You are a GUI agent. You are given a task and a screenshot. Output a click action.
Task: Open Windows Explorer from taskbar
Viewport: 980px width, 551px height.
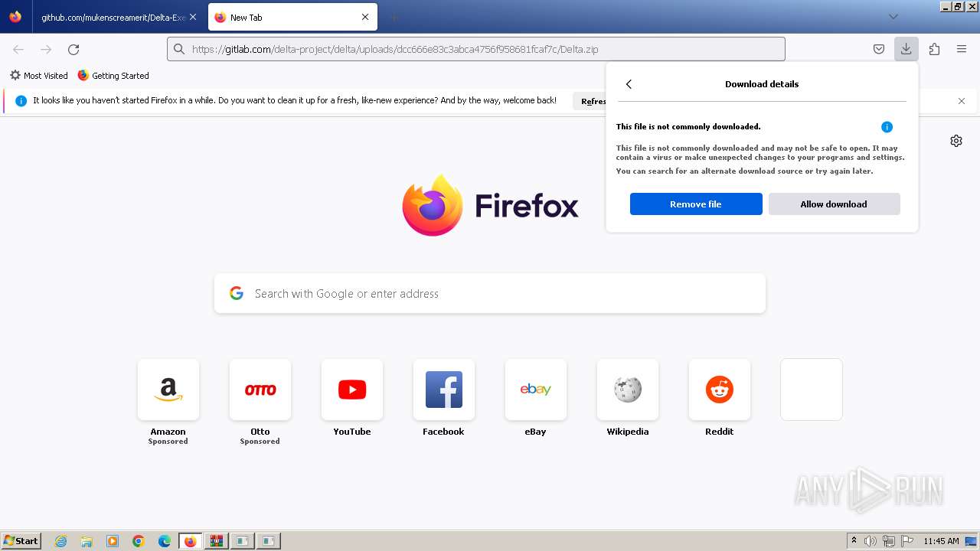[87, 541]
